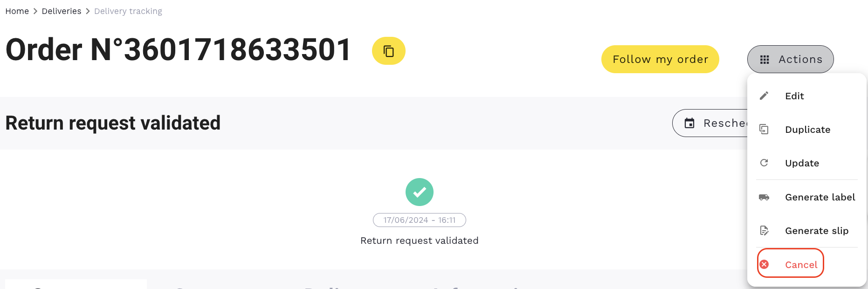This screenshot has width=868, height=289.
Task: Click the Order N°3601718633501 heading
Action: (x=178, y=50)
